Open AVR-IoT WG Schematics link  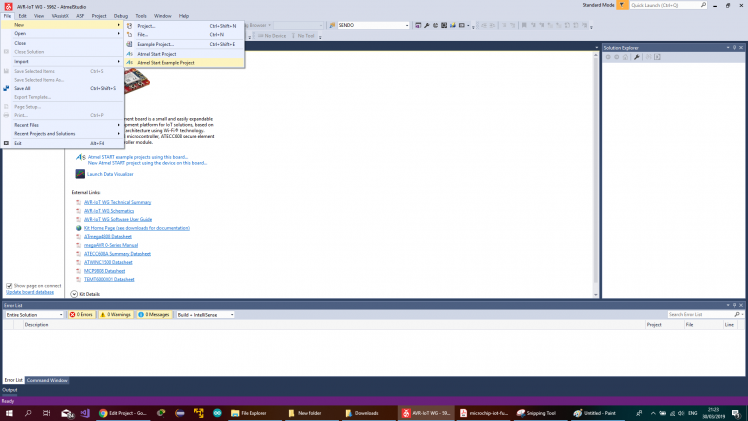click(x=108, y=211)
